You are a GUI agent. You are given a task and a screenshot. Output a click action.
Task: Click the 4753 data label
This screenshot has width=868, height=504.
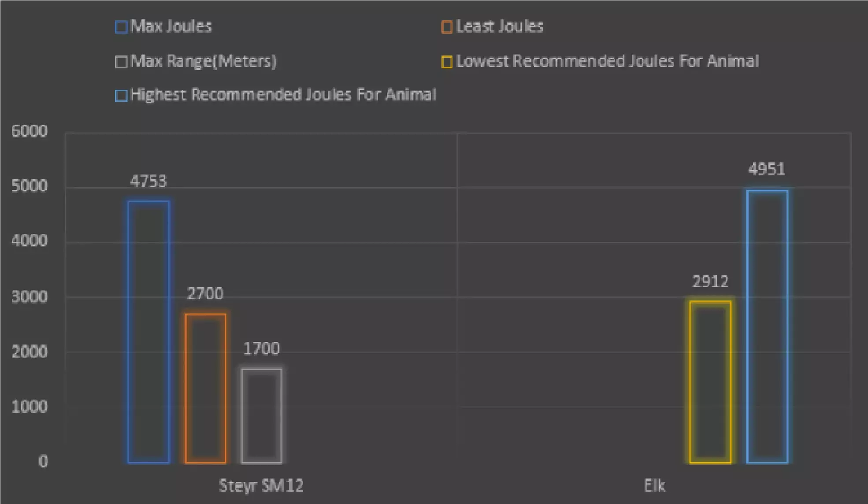tap(148, 182)
